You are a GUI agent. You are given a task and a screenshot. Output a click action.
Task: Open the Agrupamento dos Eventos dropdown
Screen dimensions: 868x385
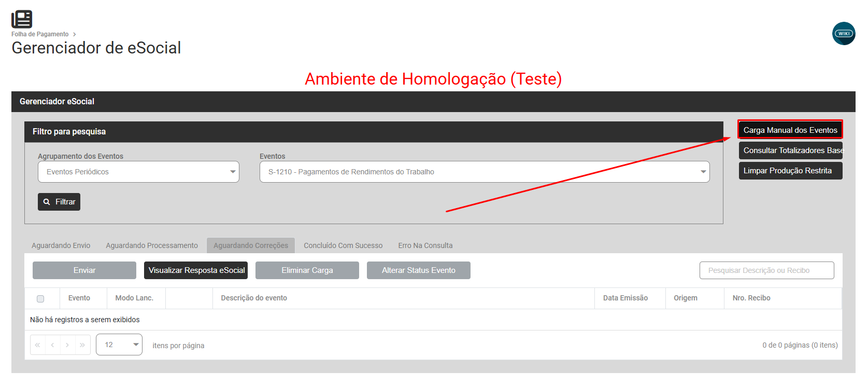[138, 172]
